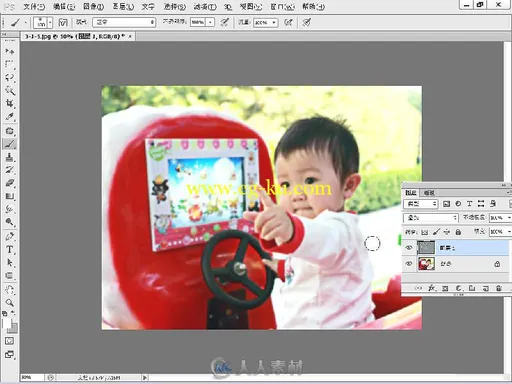The height and width of the screenshot is (384, 512).
Task: Delete layer with trash icon
Action: 498,288
